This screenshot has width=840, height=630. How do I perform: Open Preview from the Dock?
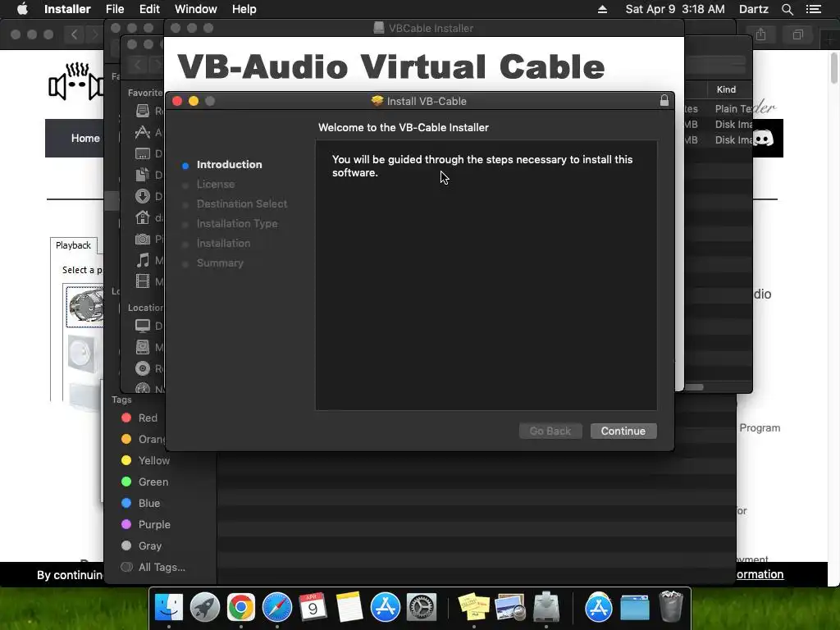(x=510, y=608)
